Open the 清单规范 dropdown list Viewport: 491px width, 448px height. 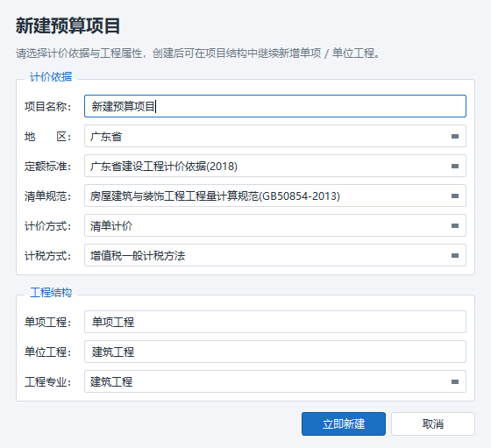point(275,196)
